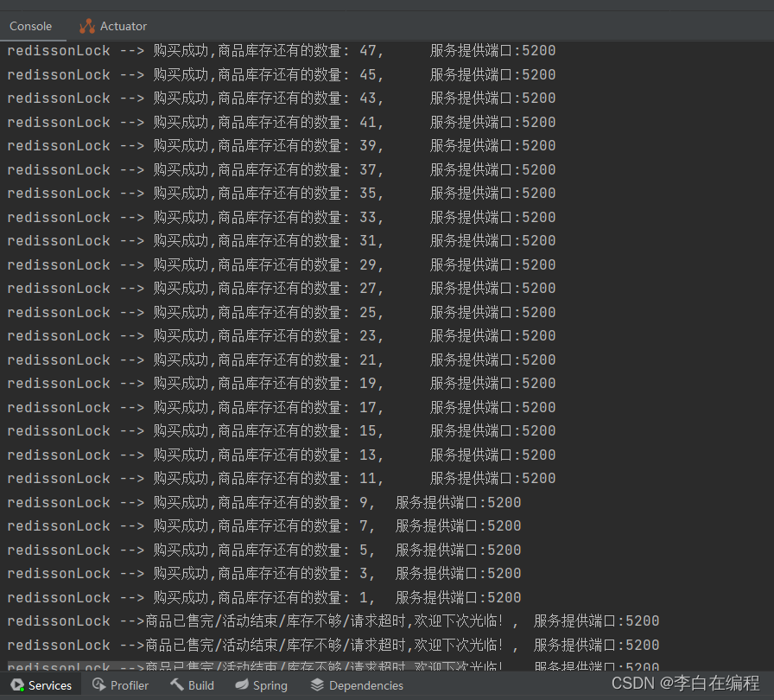Select log line with stock count 13
This screenshot has height=700, width=774.
click(x=282, y=455)
